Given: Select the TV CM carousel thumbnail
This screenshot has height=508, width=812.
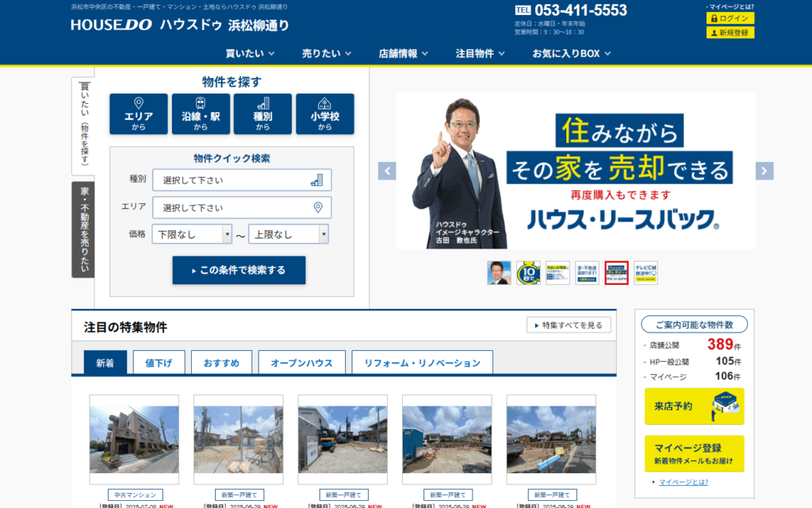Looking at the screenshot, I should tap(645, 273).
